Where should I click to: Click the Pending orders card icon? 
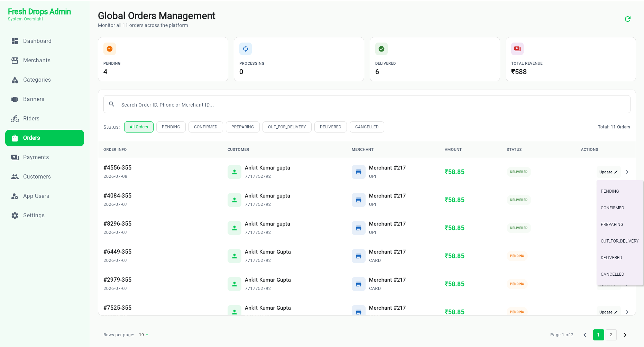[110, 49]
